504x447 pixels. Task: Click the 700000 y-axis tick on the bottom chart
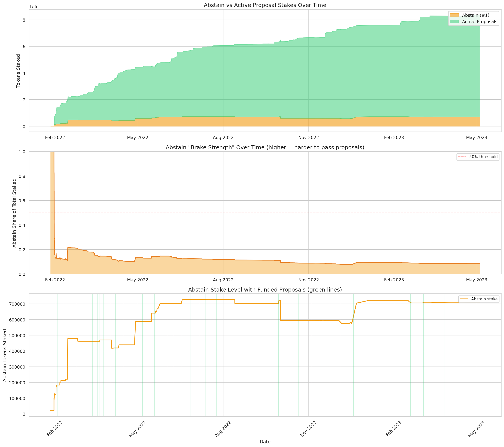click(17, 304)
